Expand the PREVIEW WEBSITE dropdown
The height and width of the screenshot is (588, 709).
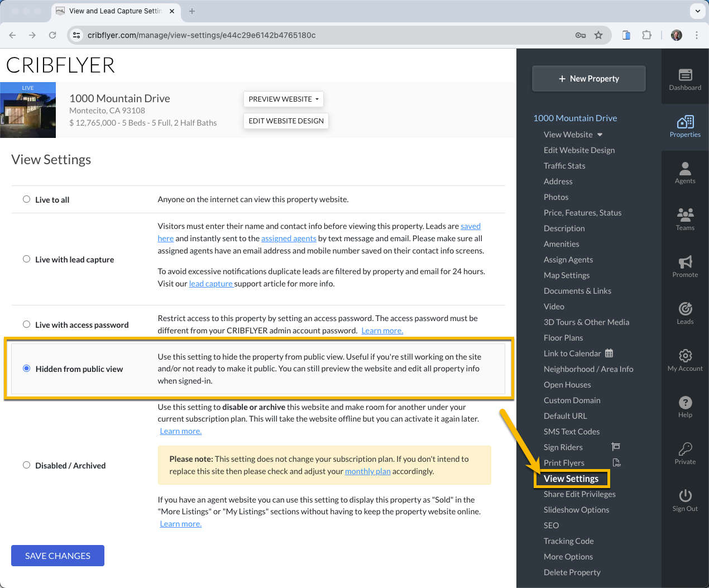pos(284,99)
